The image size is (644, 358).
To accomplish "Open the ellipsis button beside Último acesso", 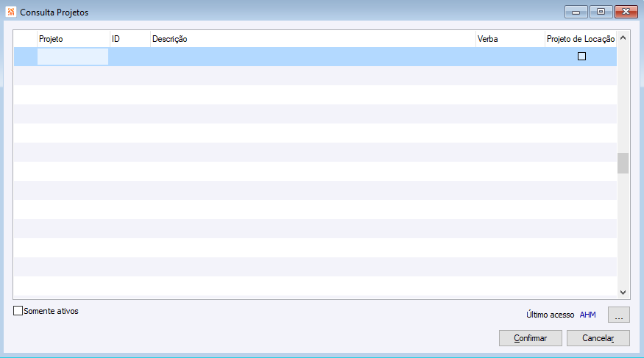I will point(618,315).
